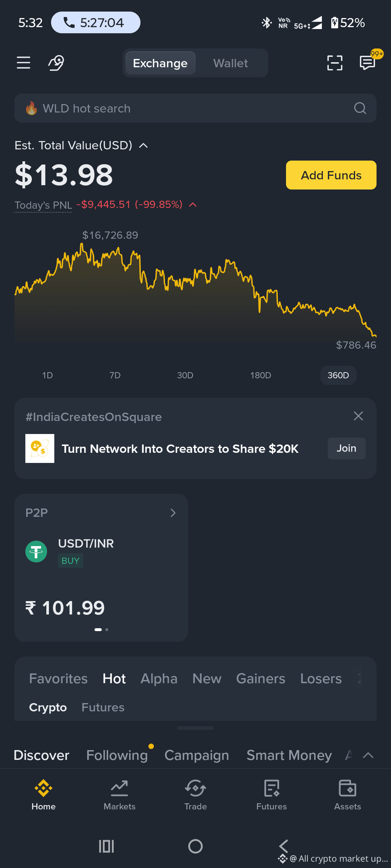391x868 pixels.
Task: Go to Markets in bottom navigation
Action: pyautogui.click(x=119, y=795)
